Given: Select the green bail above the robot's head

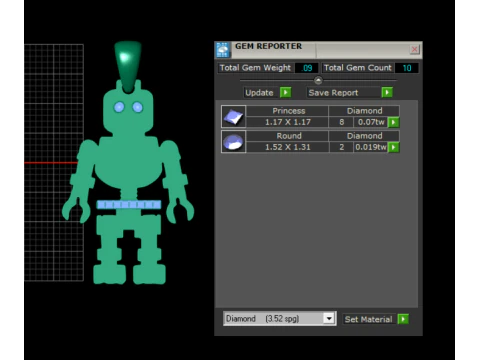Looking at the screenshot, I should click(128, 66).
